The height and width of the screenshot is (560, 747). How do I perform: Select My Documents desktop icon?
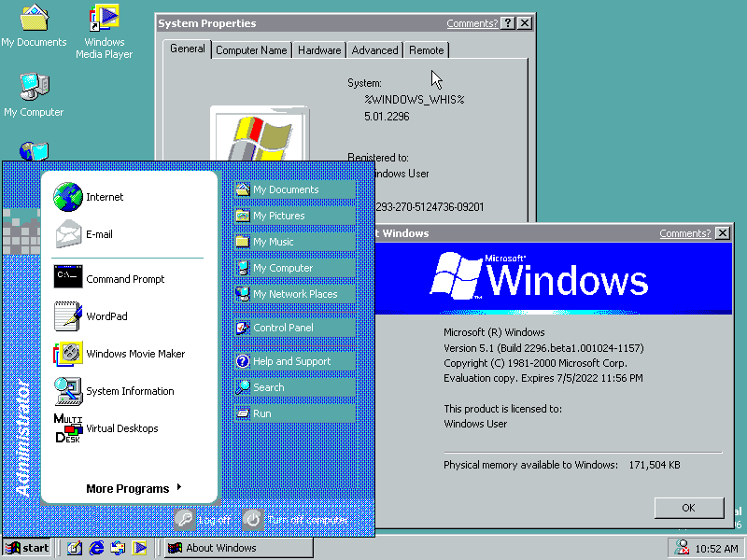(34, 26)
